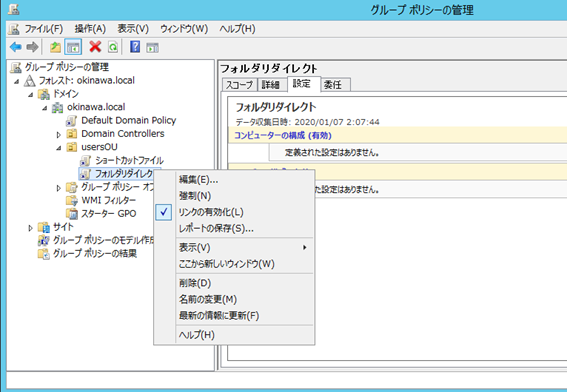Open the 表示(V) menu in menu bar
This screenshot has height=392, width=567.
pos(133,29)
